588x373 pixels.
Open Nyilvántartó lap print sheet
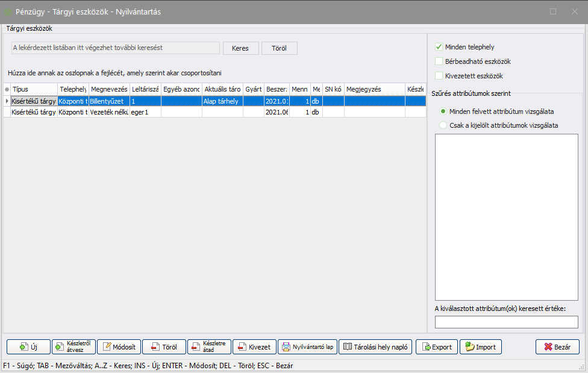[x=307, y=347]
